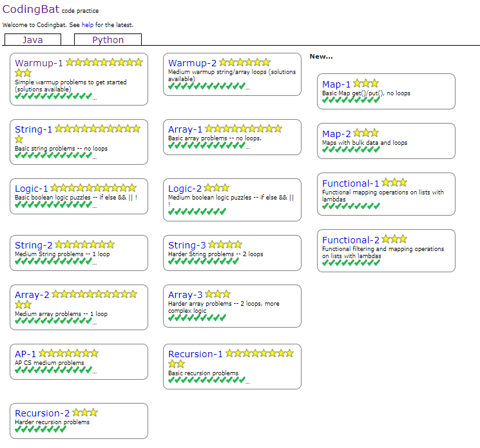Image resolution: width=480 pixels, height=448 pixels.
Task: Open the String-3 section
Action: pyautogui.click(x=187, y=245)
